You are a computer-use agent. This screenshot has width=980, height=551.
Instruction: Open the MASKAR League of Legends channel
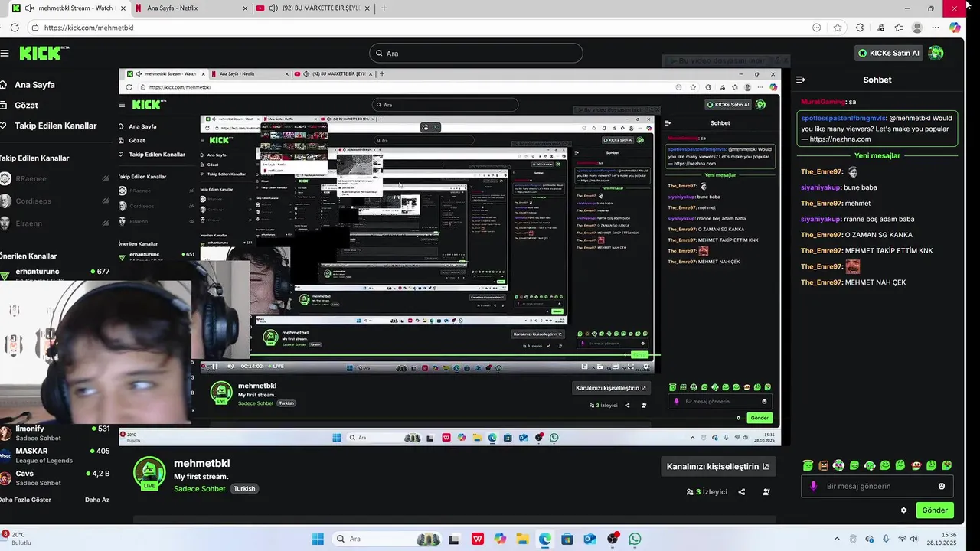click(x=55, y=455)
